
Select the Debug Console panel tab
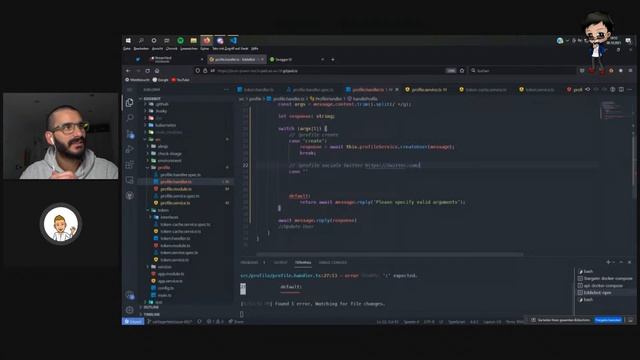pos(333,262)
